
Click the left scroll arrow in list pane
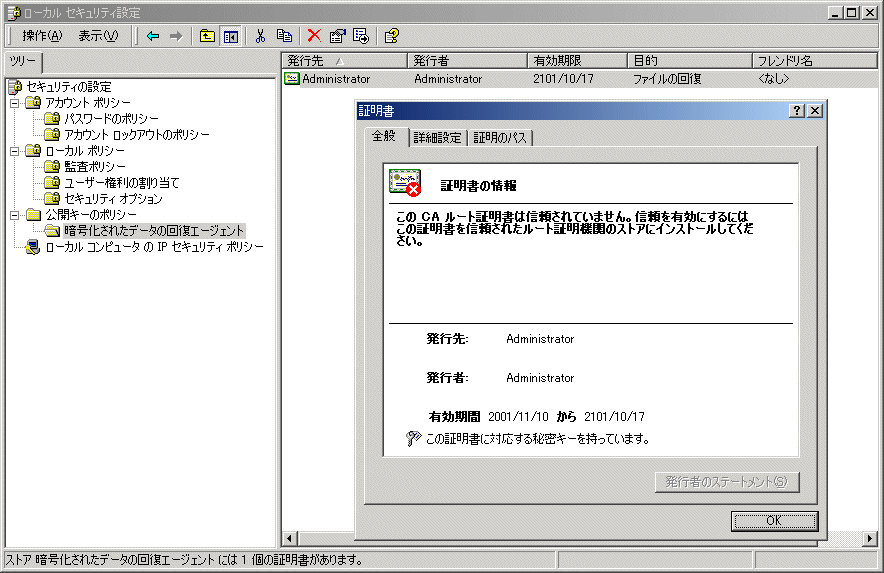[289, 539]
